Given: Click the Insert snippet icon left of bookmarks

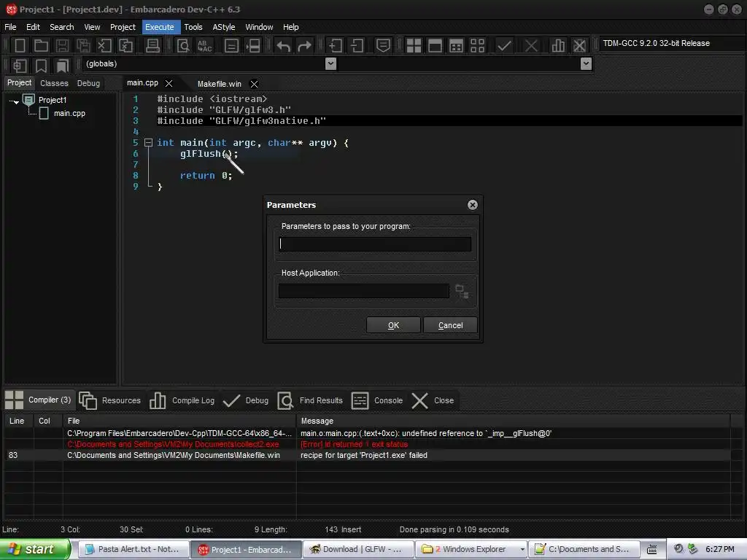Looking at the screenshot, I should 20,65.
